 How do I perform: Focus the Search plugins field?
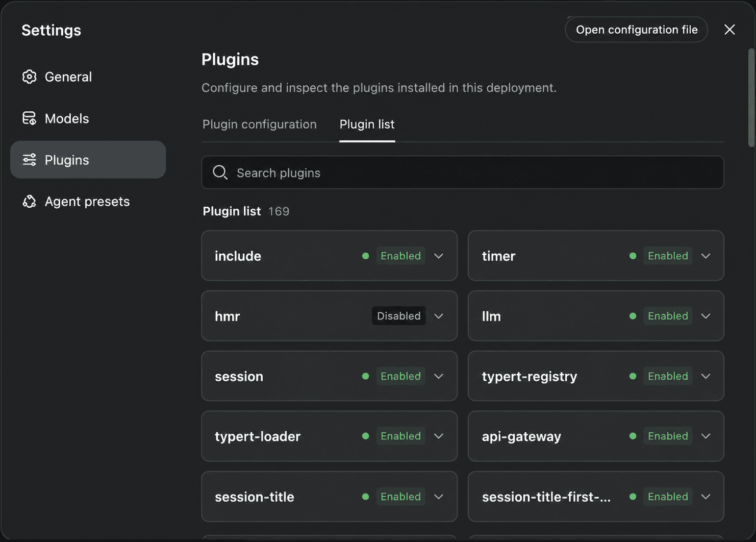click(463, 173)
